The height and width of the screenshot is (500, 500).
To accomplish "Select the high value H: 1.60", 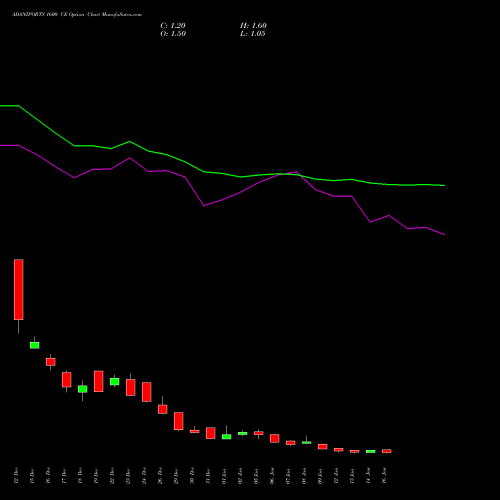I will pyautogui.click(x=253, y=26).
